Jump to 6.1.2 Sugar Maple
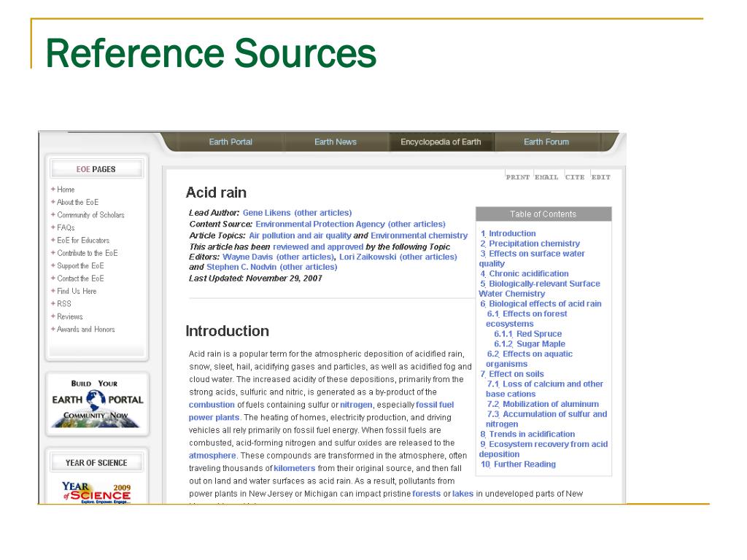 pyautogui.click(x=530, y=344)
